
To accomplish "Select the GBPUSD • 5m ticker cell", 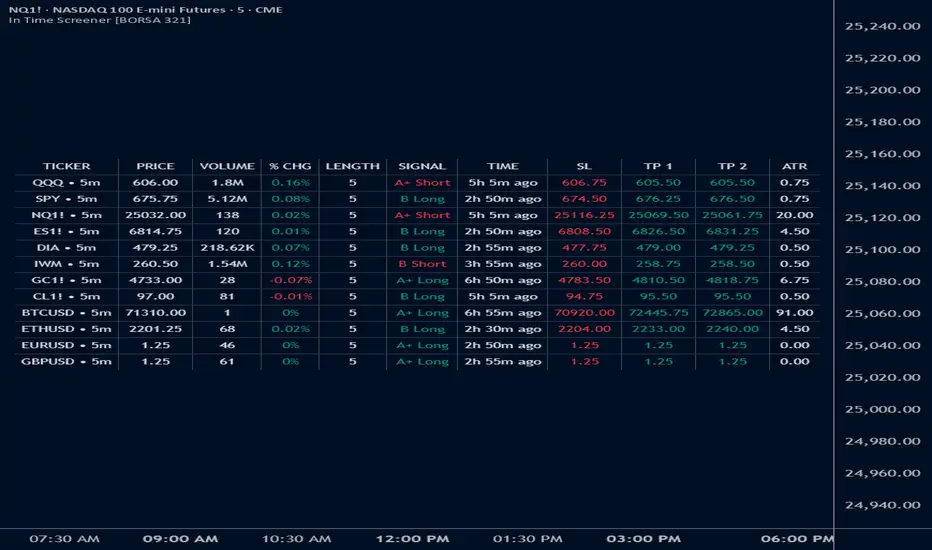I will (67, 362).
